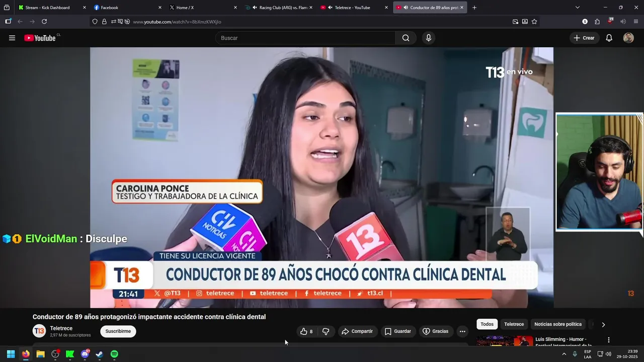Open more actions three-dot menu below video

(462, 331)
